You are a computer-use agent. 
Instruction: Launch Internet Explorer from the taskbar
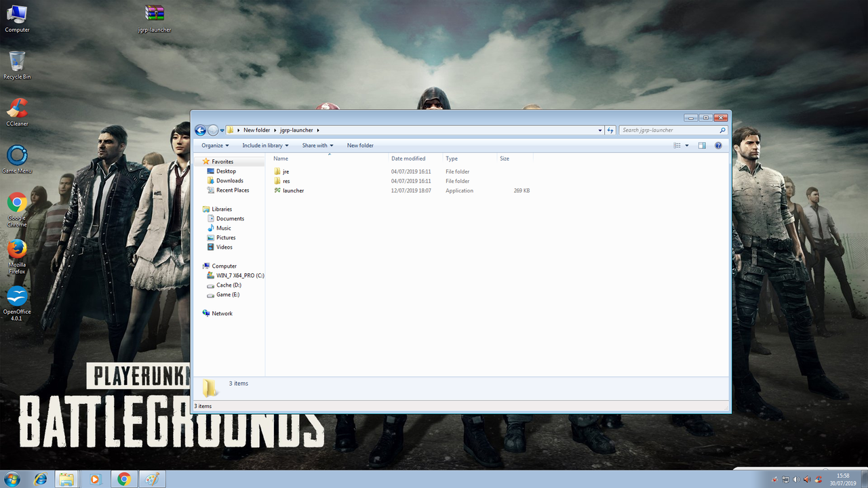[41, 479]
